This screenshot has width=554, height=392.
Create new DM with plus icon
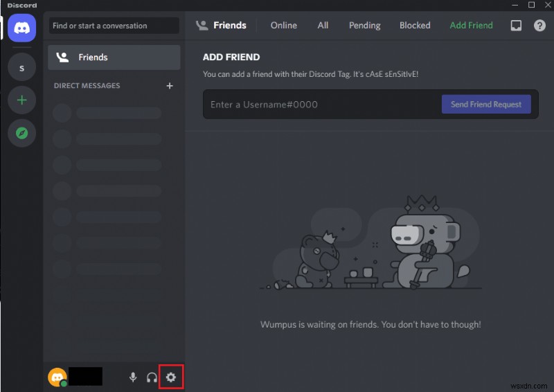click(170, 86)
